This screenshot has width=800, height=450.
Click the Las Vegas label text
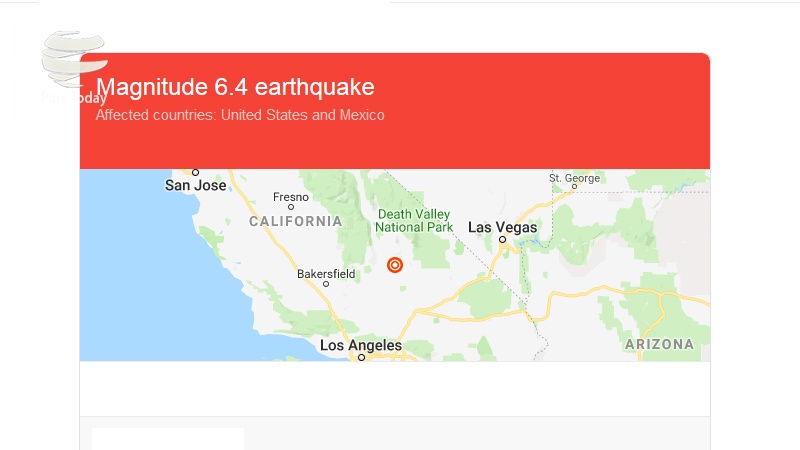tap(503, 227)
